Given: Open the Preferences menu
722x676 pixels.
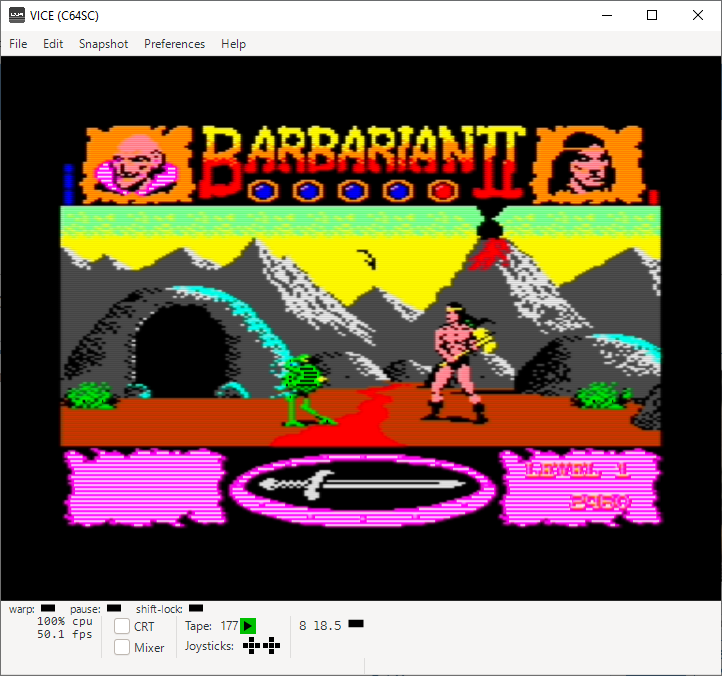Looking at the screenshot, I should 175,44.
